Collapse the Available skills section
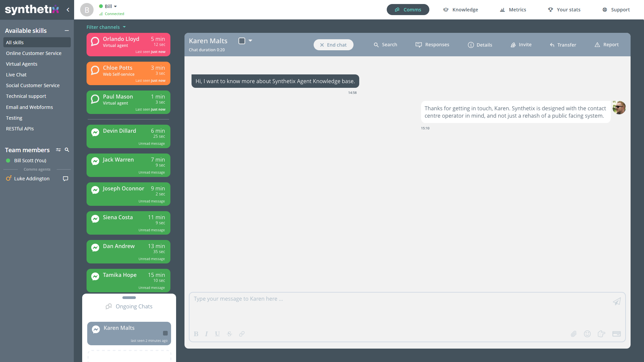 pyautogui.click(x=67, y=31)
